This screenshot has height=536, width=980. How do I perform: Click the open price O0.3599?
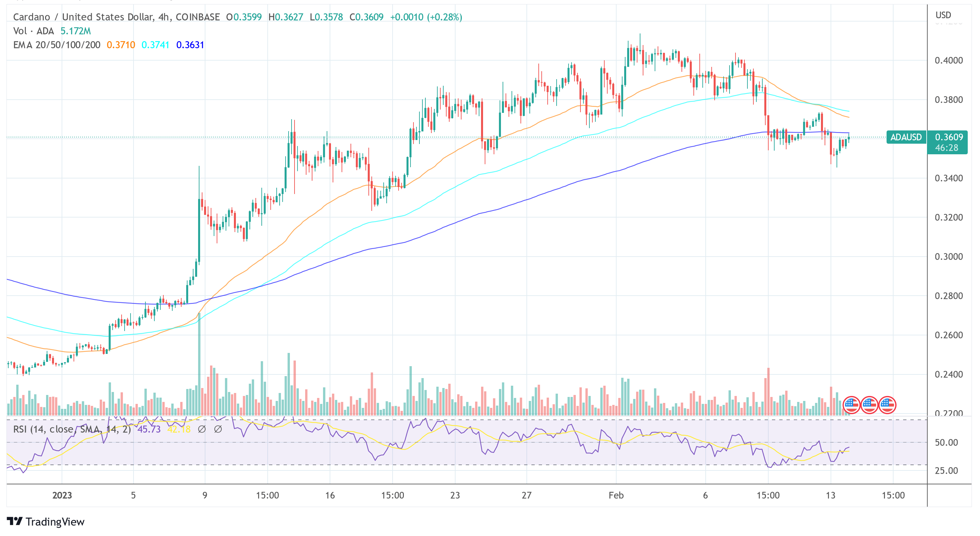(244, 17)
